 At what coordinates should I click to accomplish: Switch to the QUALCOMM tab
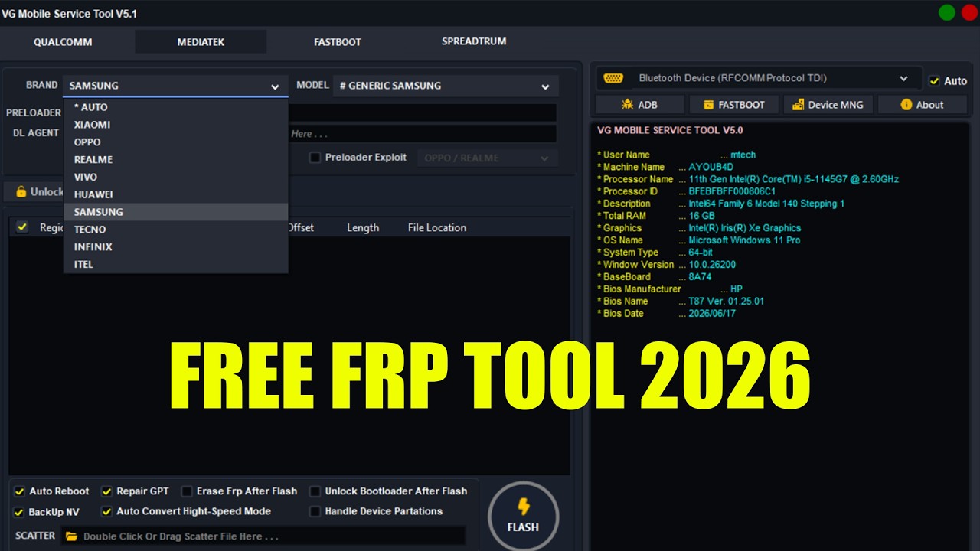pos(63,42)
